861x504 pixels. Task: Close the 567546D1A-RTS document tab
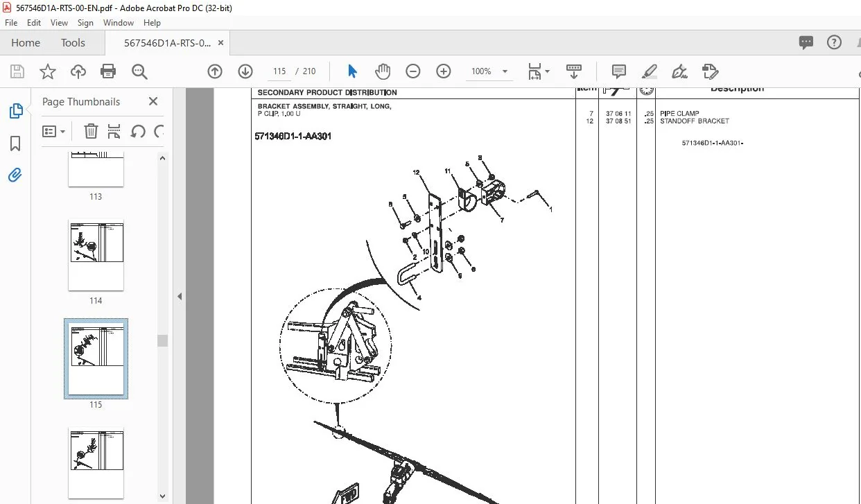[x=220, y=42]
